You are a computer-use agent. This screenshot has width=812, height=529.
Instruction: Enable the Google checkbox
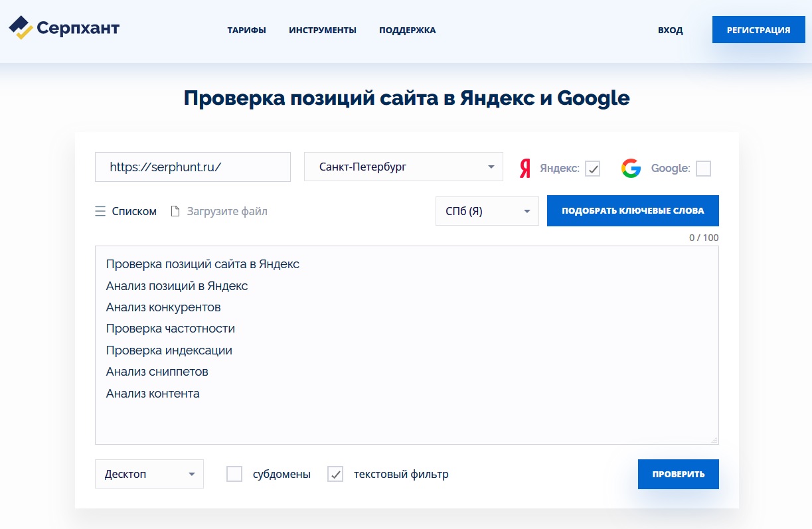pyautogui.click(x=703, y=169)
